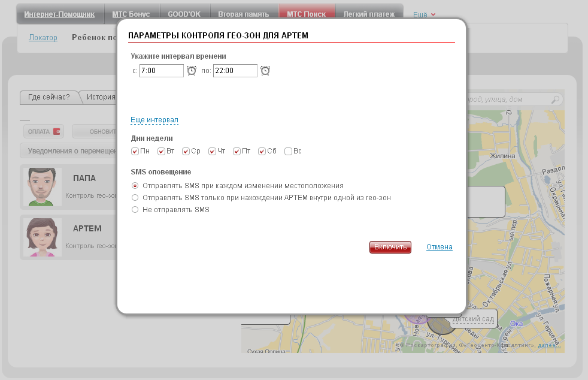
Task: Click the clock icon next to start time
Action: 192,71
